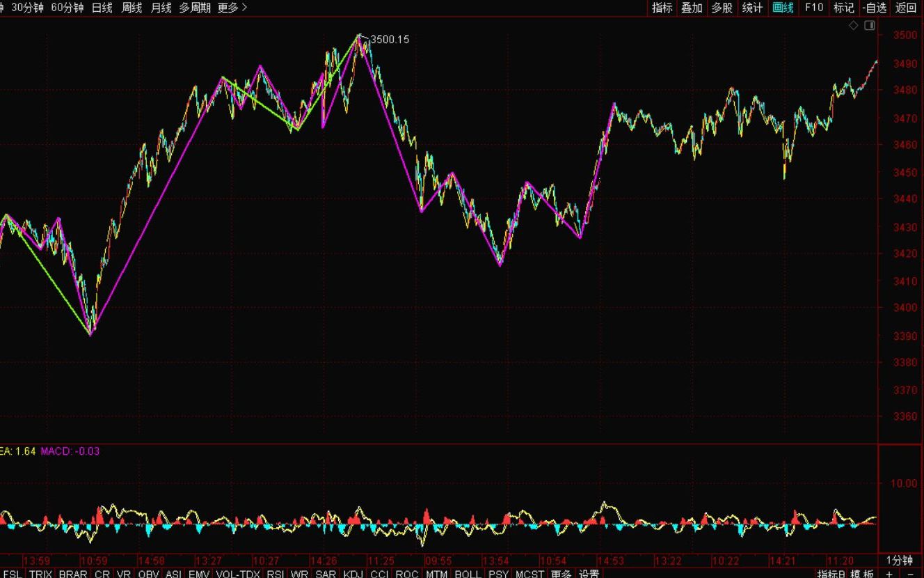Toggle the 画线 drawing tool
Screen dimensions: 924x578
(783, 8)
